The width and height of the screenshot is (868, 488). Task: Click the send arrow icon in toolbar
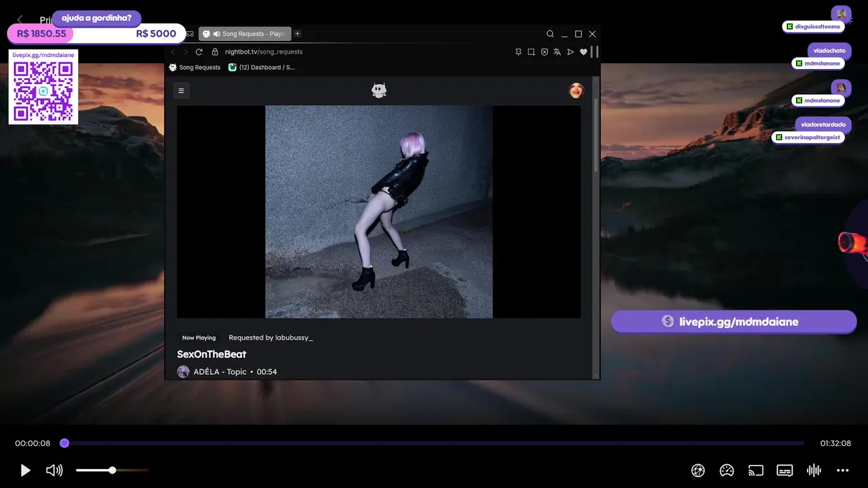click(x=570, y=52)
